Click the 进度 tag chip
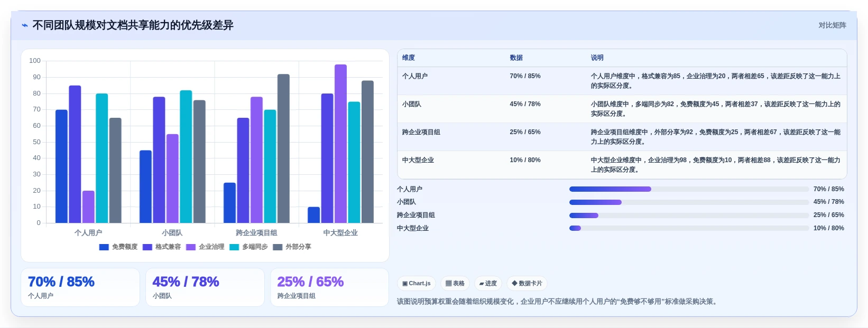 (488, 284)
